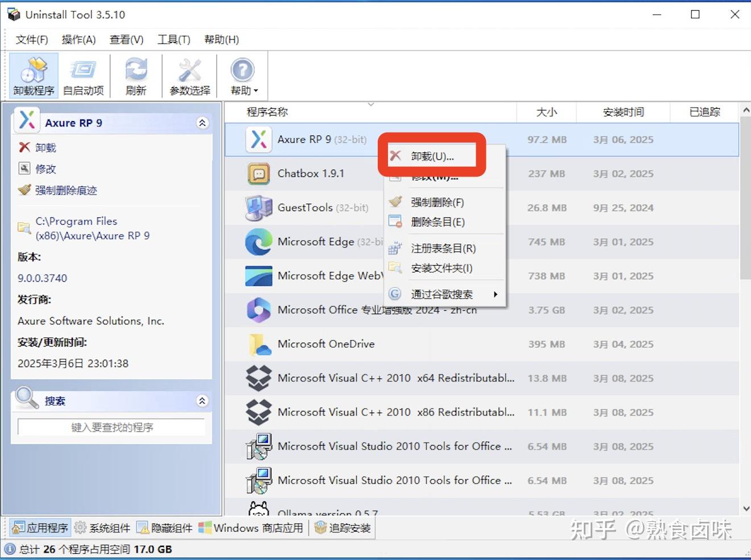Click the info icon in the status bar
The height and width of the screenshot is (560, 751).
10,549
